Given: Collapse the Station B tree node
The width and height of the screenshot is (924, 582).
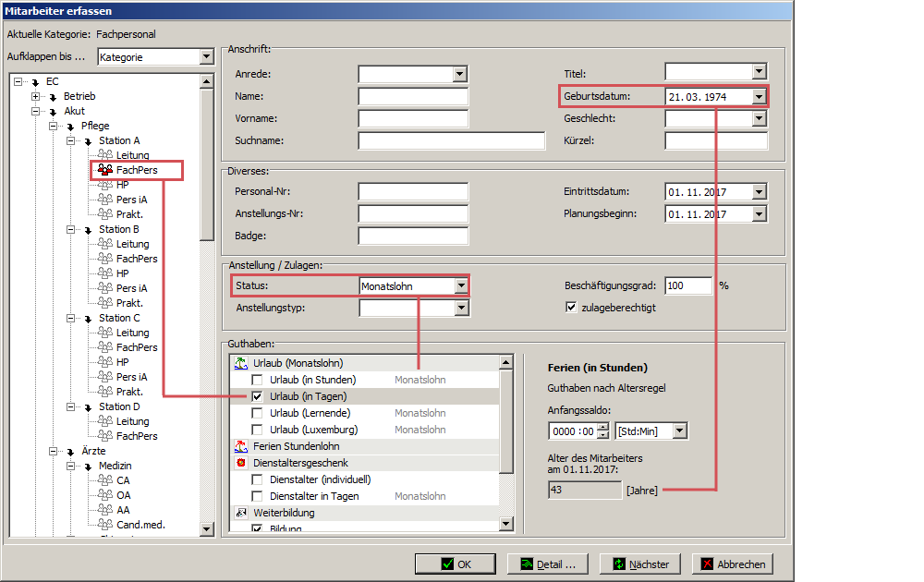Looking at the screenshot, I should click(x=71, y=229).
